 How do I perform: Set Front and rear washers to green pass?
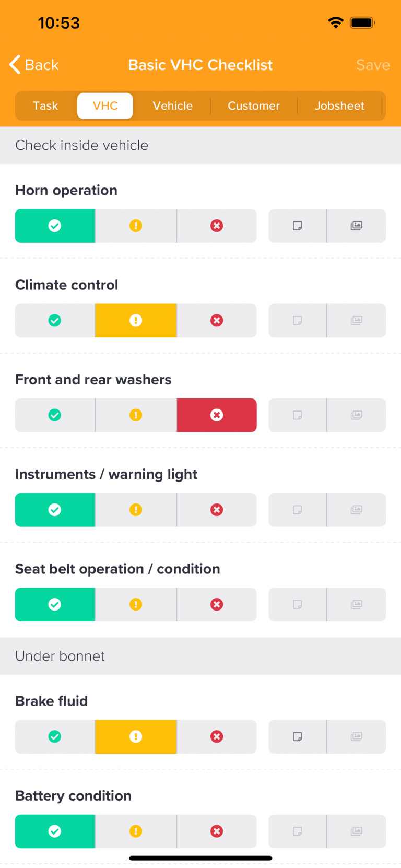(x=55, y=415)
